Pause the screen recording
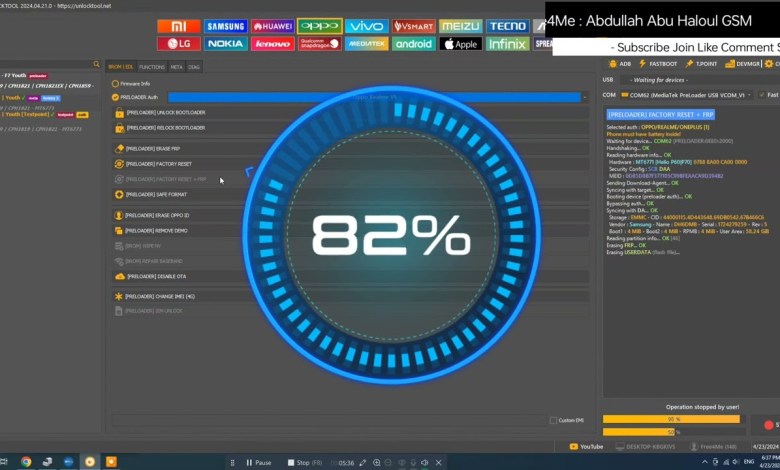This screenshot has height=470, width=780. (257, 463)
